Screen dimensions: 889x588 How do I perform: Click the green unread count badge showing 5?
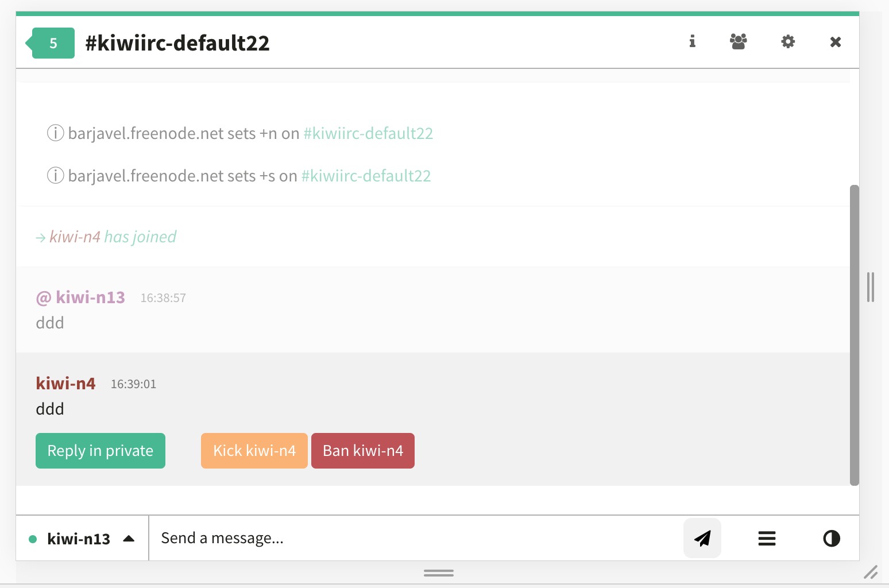(x=53, y=42)
